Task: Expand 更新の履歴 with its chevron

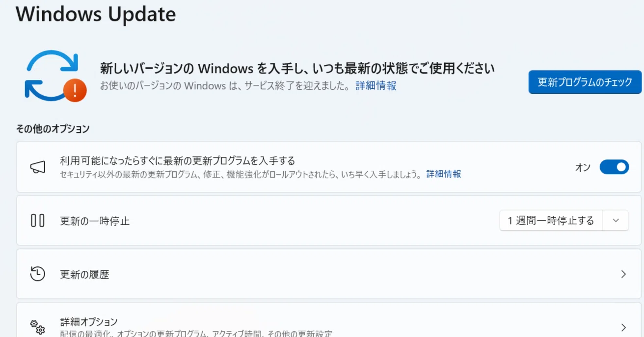Action: click(x=623, y=274)
